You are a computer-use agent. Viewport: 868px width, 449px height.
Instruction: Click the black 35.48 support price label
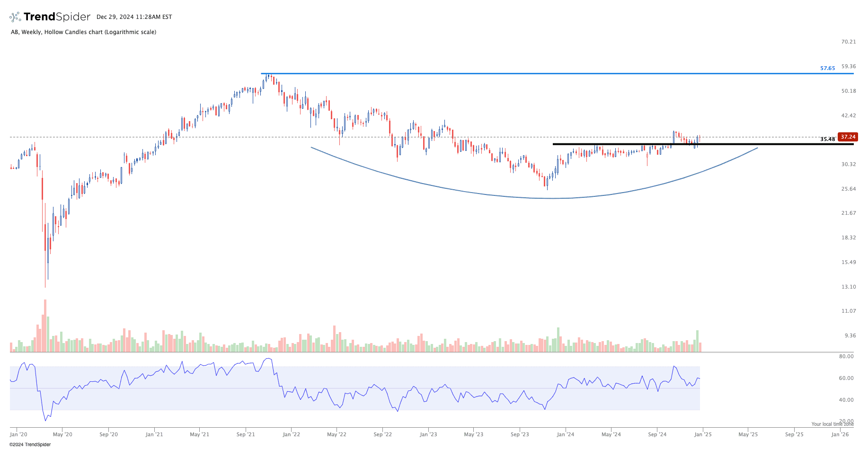(x=827, y=139)
